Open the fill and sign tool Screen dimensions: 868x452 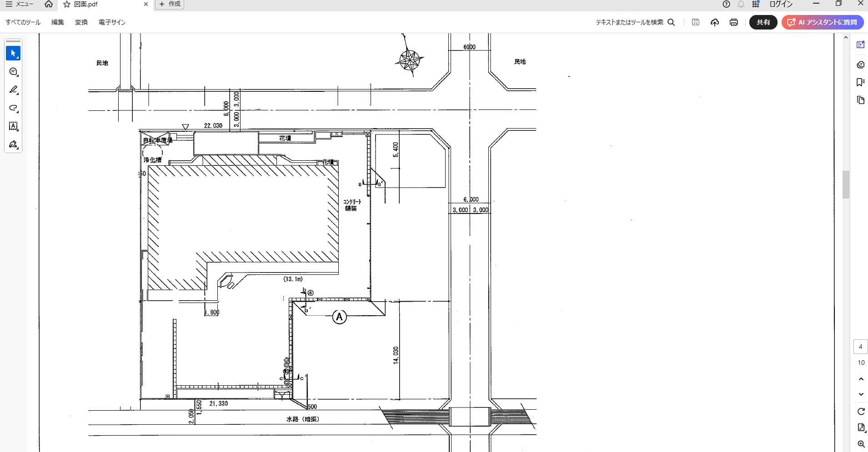point(13,144)
